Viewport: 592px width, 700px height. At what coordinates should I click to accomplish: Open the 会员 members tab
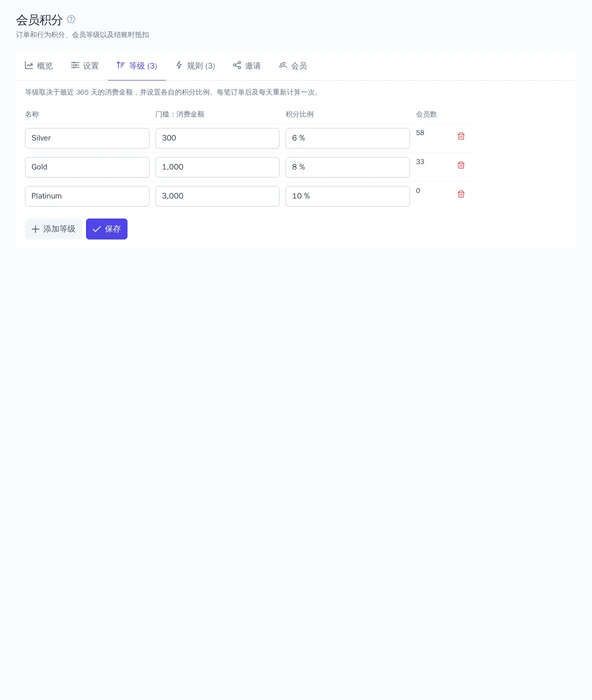(x=293, y=66)
